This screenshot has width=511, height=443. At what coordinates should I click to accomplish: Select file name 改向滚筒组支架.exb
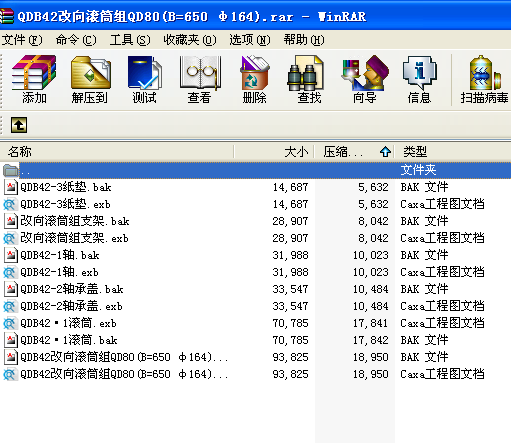click(74, 238)
